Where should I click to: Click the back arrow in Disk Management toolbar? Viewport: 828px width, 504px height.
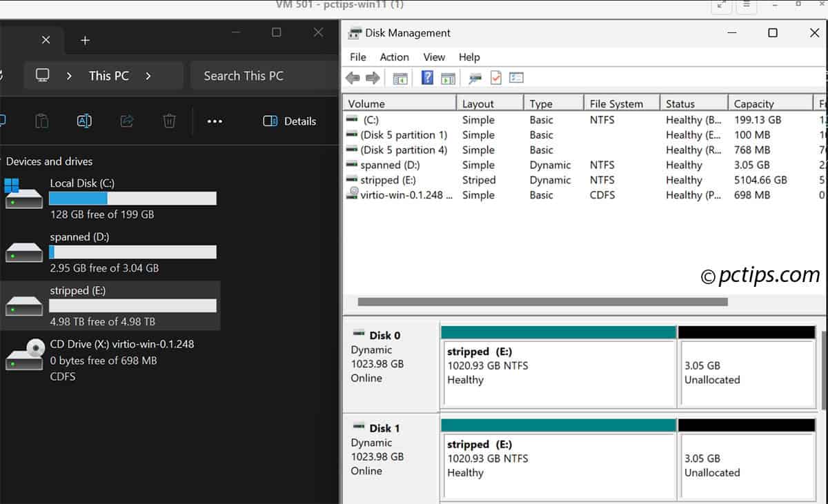(353, 77)
